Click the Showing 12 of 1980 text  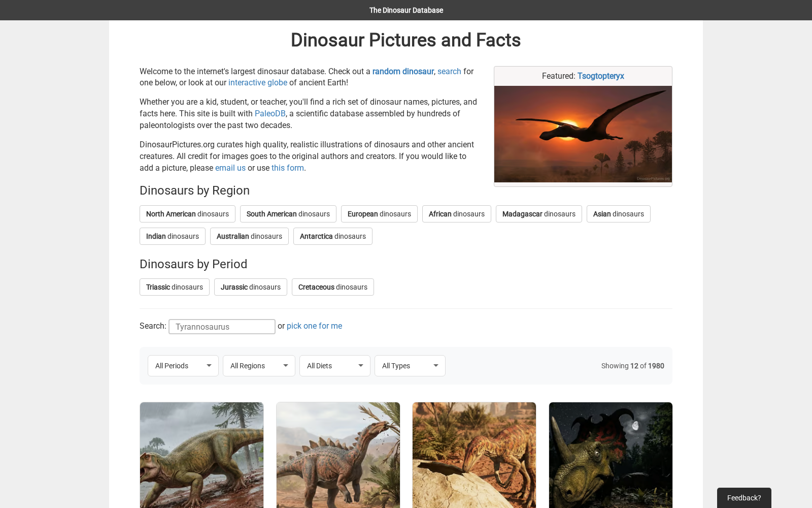click(632, 366)
